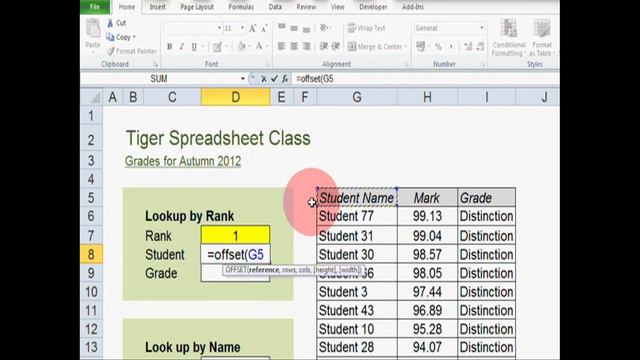The height and width of the screenshot is (360, 640).
Task: Toggle Underline formatting
Action: [194, 47]
